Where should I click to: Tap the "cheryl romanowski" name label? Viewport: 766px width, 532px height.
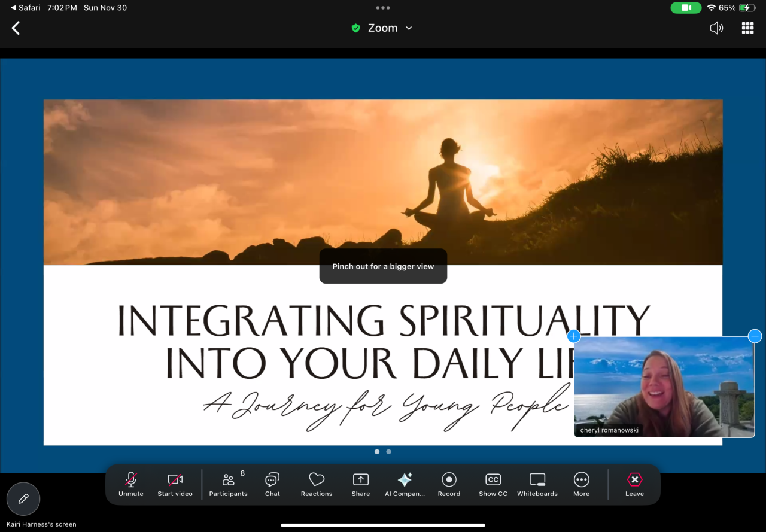point(609,430)
